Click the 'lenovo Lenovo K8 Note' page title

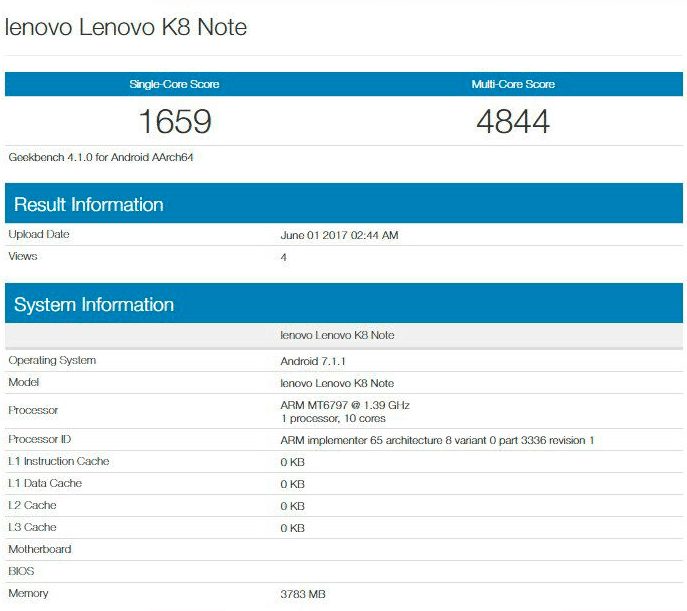126,27
